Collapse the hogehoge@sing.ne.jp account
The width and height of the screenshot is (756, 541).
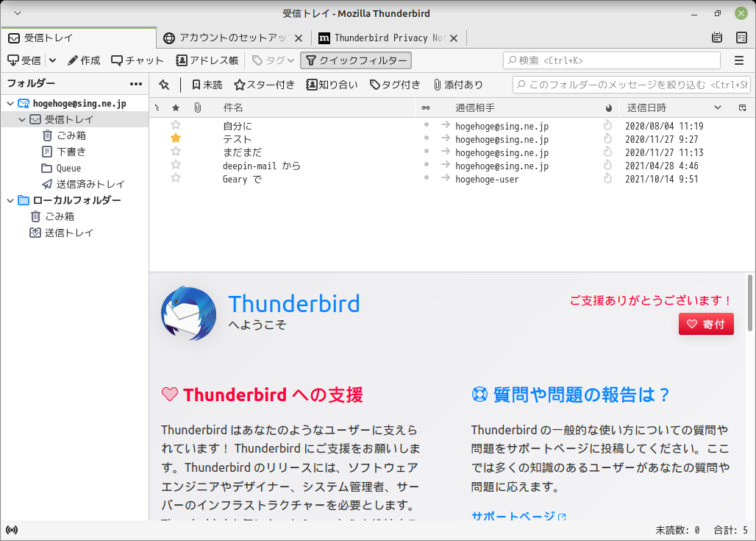pyautogui.click(x=10, y=104)
